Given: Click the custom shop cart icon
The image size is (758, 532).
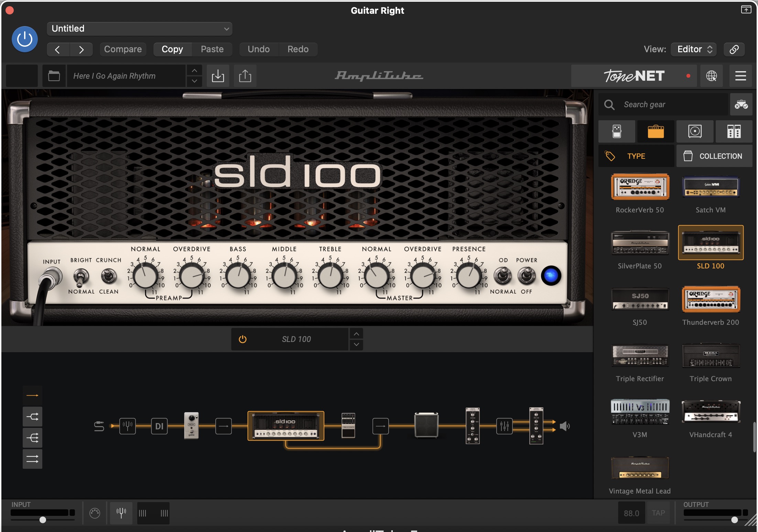Looking at the screenshot, I should (x=741, y=104).
